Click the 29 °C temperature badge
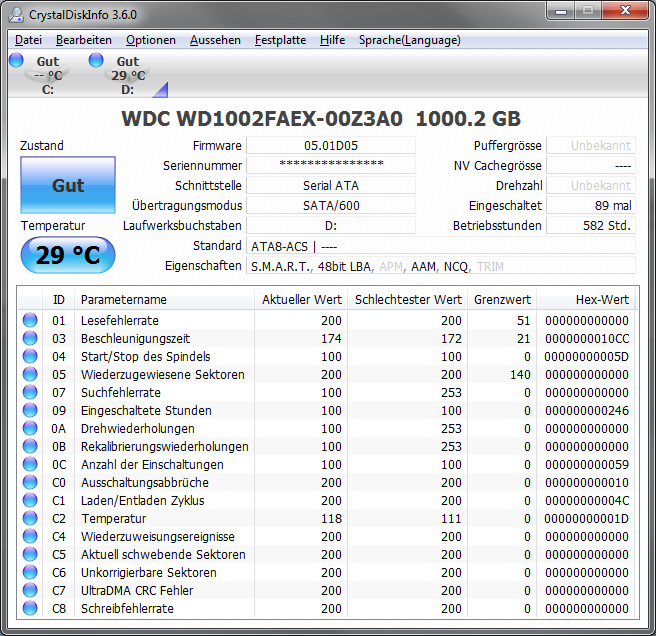The width and height of the screenshot is (656, 636). (x=68, y=255)
